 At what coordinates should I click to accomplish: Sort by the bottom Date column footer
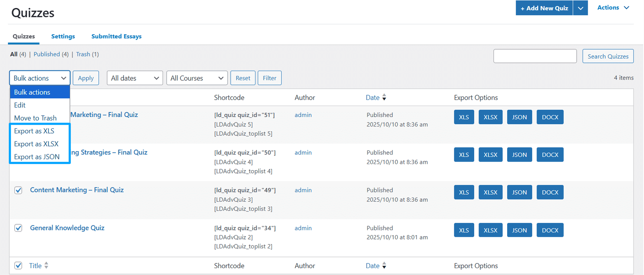click(x=376, y=265)
